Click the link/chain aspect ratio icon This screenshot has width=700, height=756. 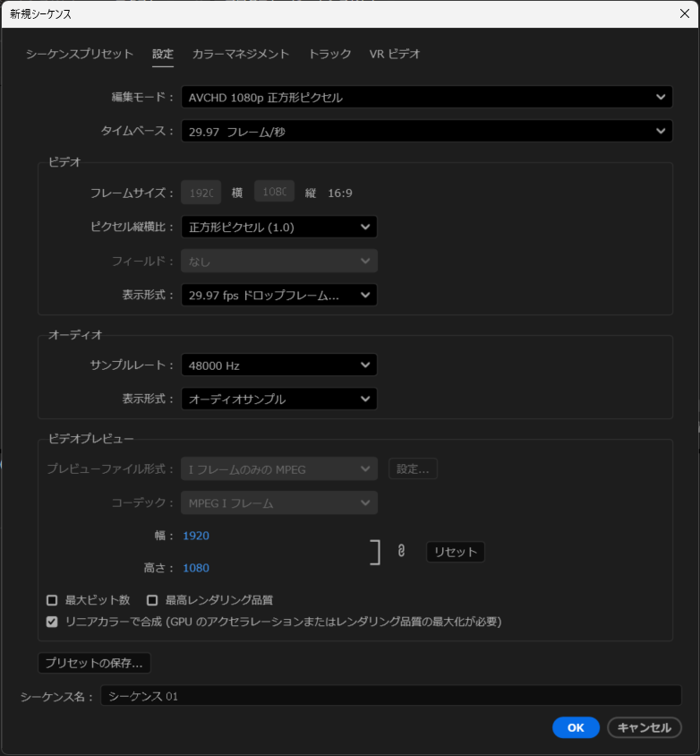[x=401, y=551]
